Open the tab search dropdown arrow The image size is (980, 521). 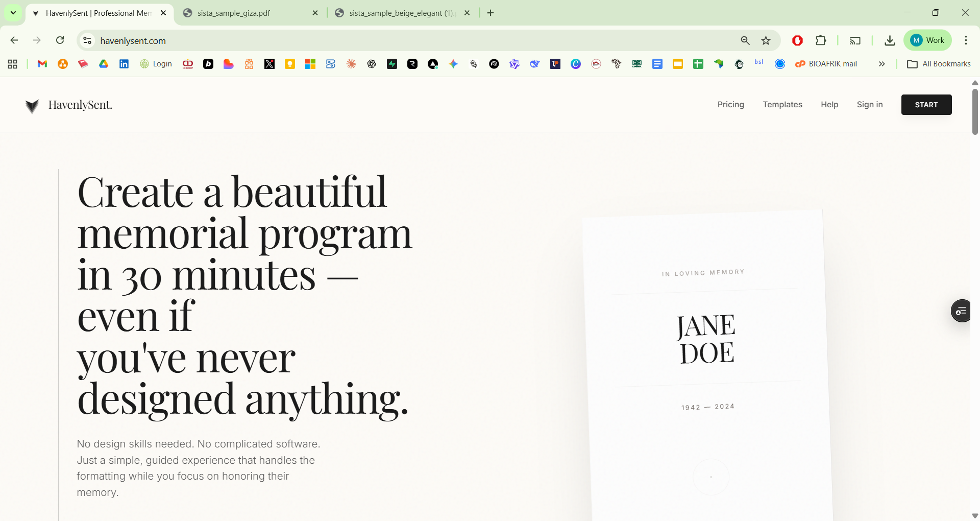[13, 13]
